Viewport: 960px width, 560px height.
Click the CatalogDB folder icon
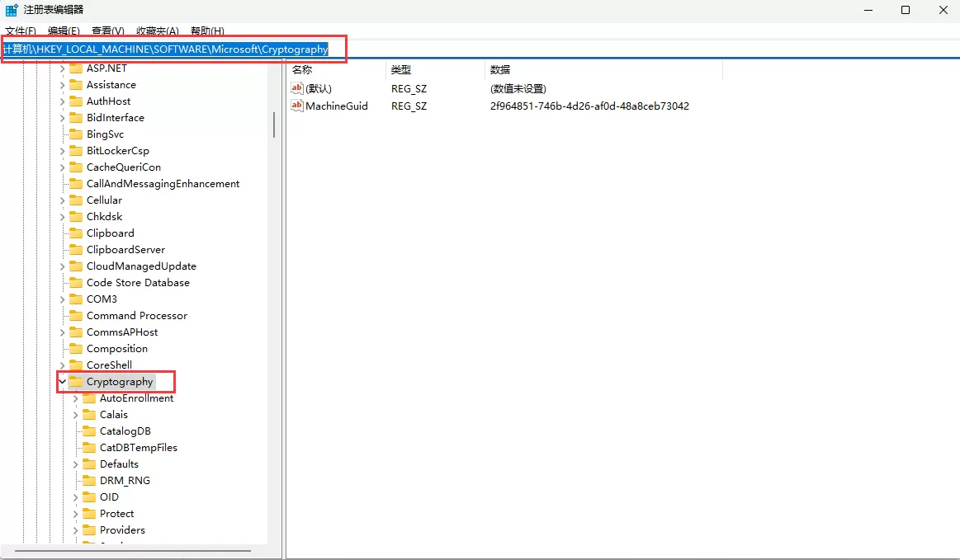click(x=89, y=431)
